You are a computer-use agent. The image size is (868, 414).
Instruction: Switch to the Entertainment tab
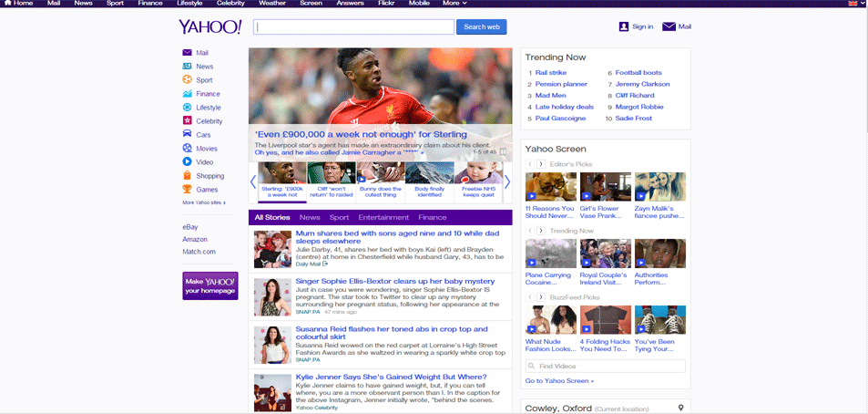point(383,217)
